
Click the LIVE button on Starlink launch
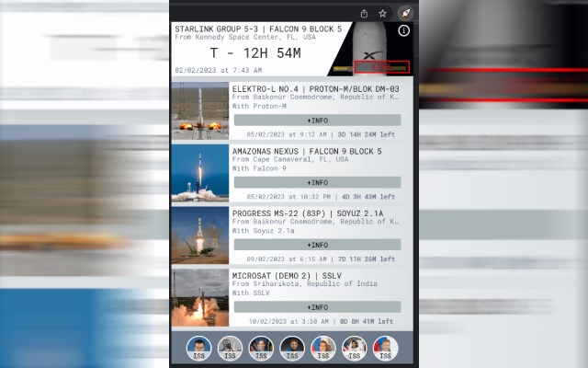coord(382,67)
